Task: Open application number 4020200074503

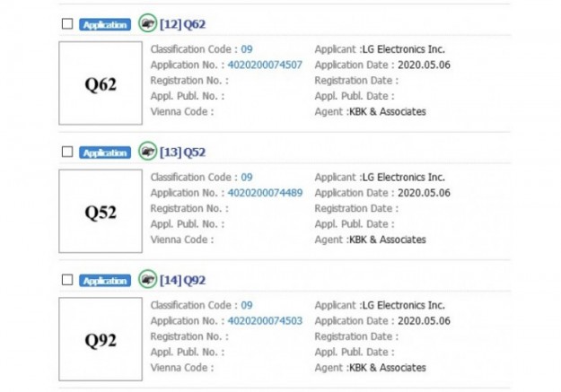Action: [x=265, y=321]
